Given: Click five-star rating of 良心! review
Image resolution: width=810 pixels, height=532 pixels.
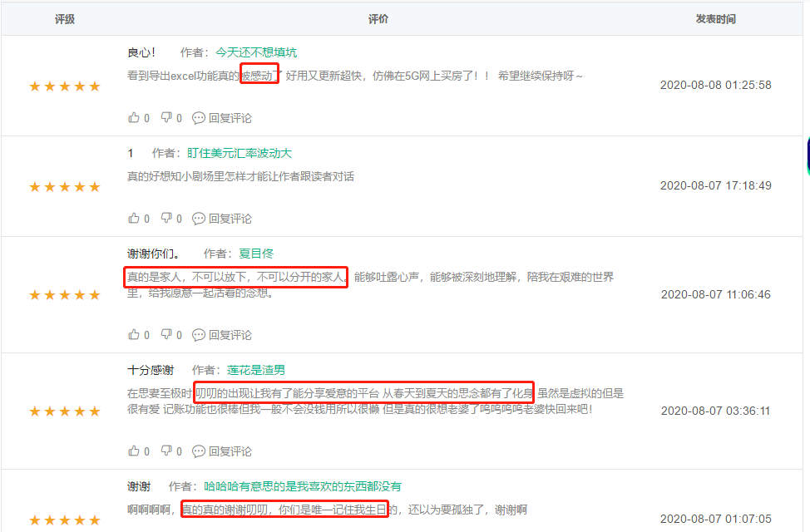Looking at the screenshot, I should pos(65,86).
